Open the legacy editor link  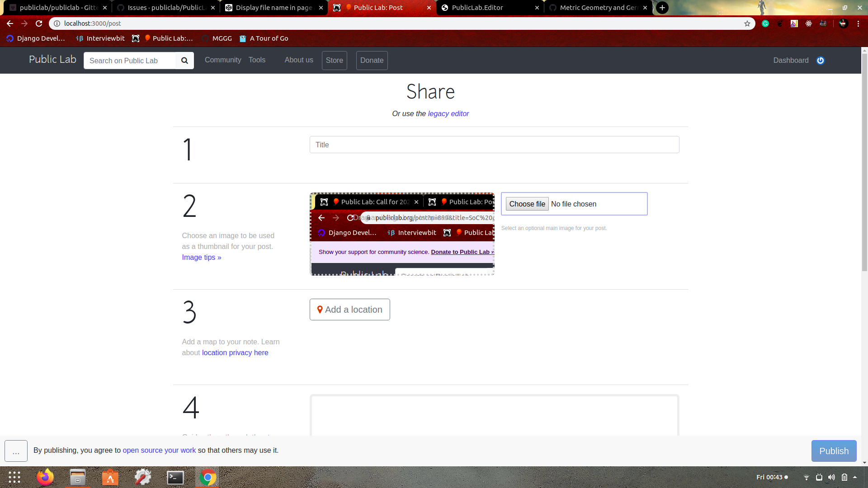tap(448, 114)
